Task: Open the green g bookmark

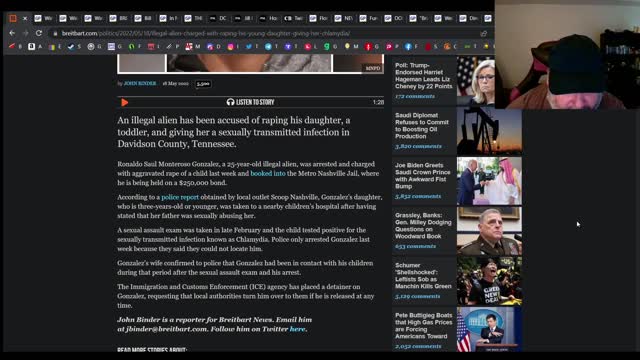Action: click(327, 47)
